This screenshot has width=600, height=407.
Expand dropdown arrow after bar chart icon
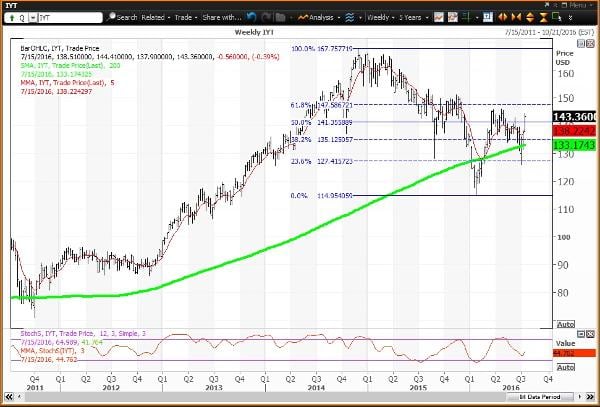pos(477,18)
